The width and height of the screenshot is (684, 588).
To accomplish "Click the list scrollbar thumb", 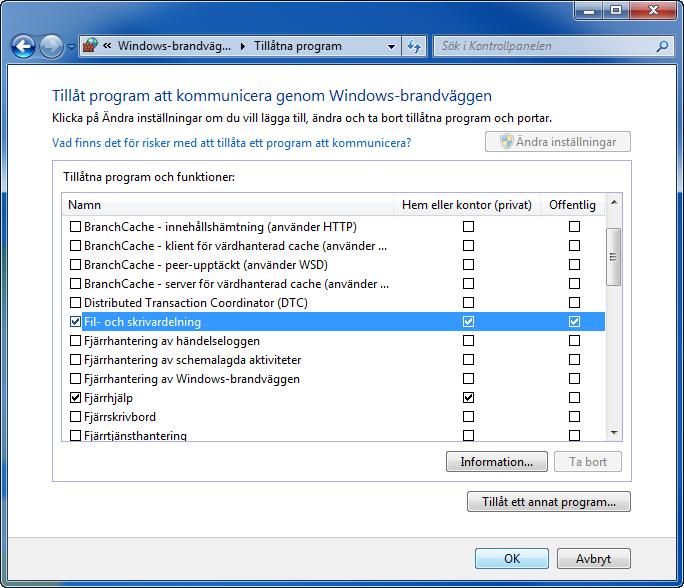I will [x=614, y=257].
